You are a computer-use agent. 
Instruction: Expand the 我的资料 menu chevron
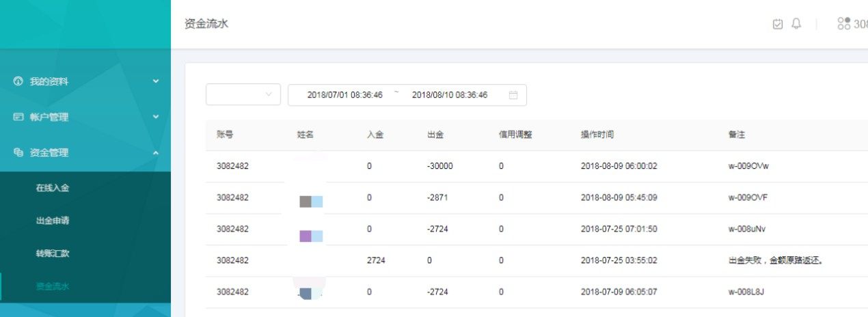[x=156, y=81]
